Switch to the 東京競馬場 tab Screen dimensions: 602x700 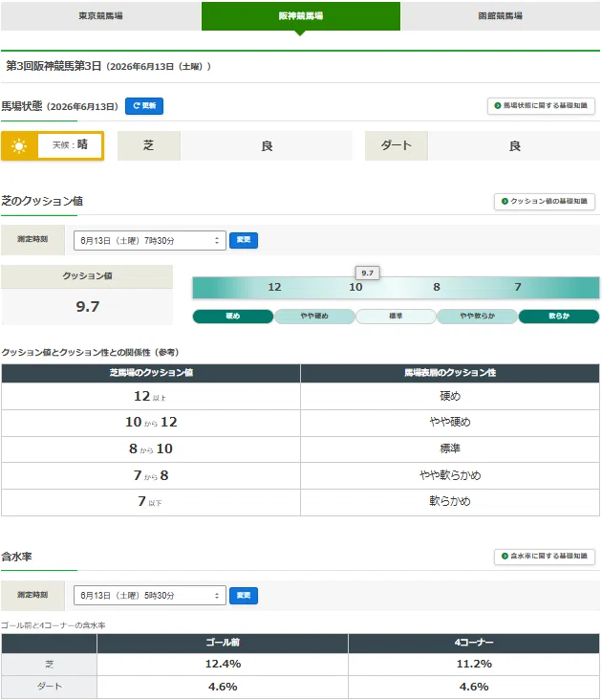100,16
